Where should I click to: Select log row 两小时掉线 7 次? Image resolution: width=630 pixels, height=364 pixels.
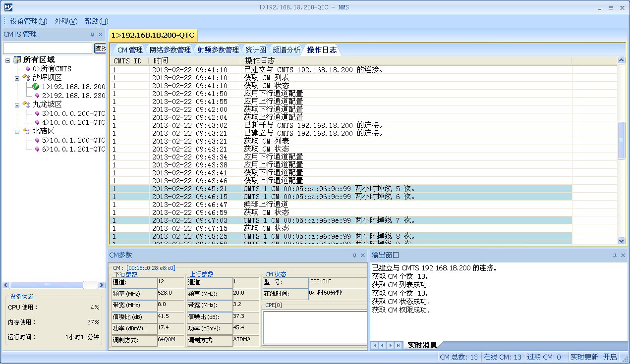click(341, 220)
